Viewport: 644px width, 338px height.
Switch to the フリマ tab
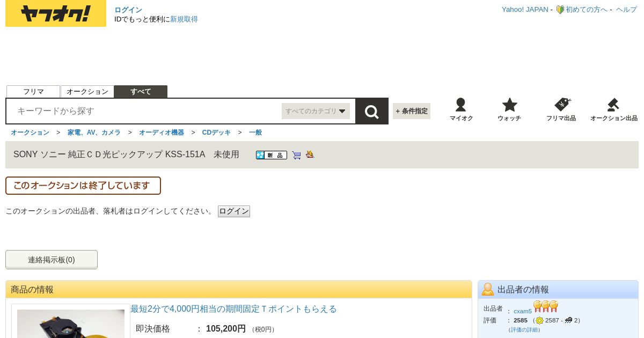[33, 92]
